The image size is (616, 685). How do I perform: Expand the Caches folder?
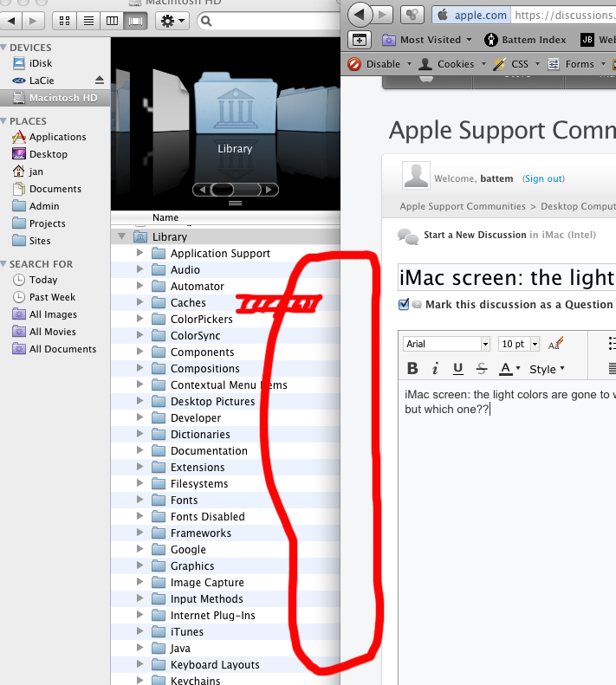pyautogui.click(x=139, y=302)
